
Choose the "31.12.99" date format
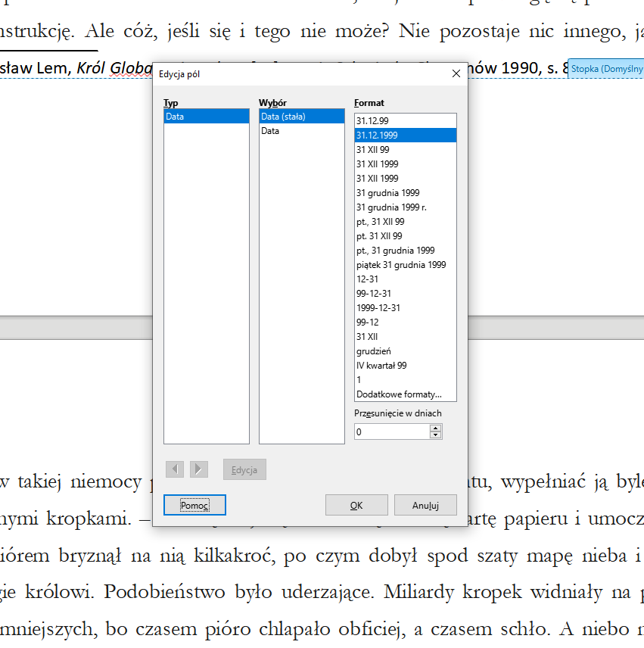click(x=405, y=120)
